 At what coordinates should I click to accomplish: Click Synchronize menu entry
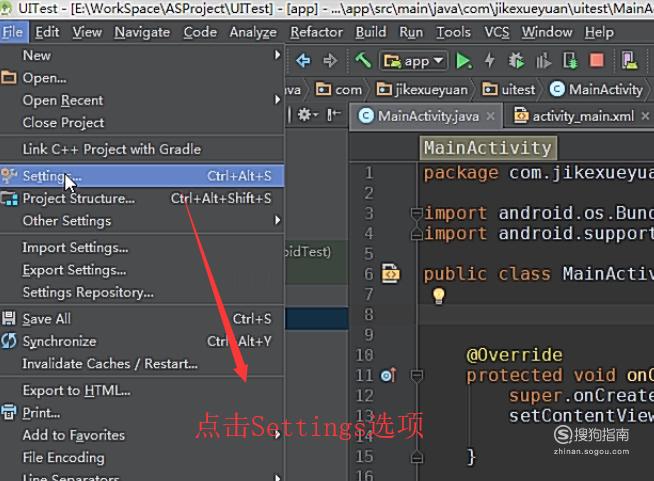[142, 341]
